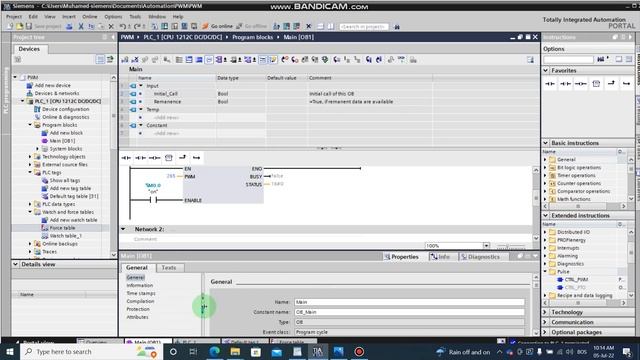Click the search binoculars icon beside project search
The width and height of the screenshot is (640, 360).
point(397,27)
